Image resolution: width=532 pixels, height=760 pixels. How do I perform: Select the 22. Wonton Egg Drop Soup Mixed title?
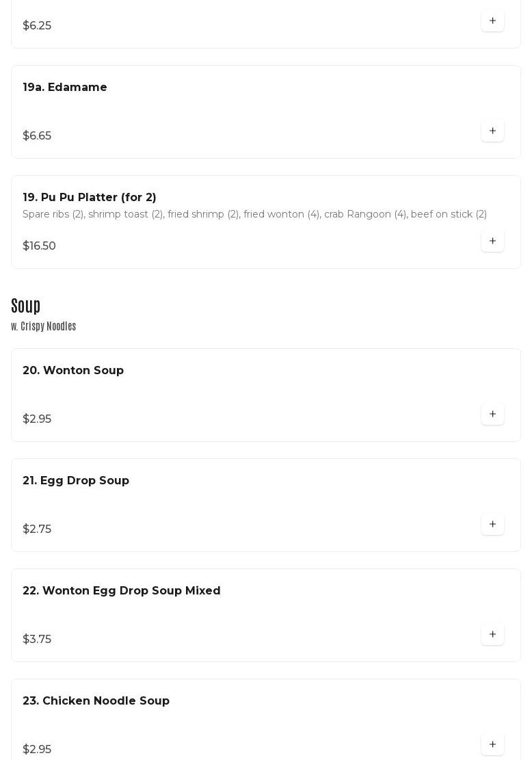[x=122, y=591]
